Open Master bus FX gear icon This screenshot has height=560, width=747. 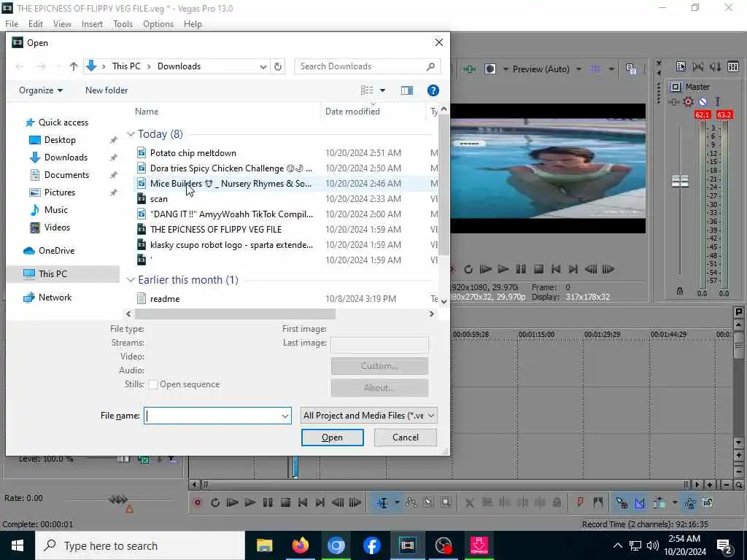[x=688, y=101]
